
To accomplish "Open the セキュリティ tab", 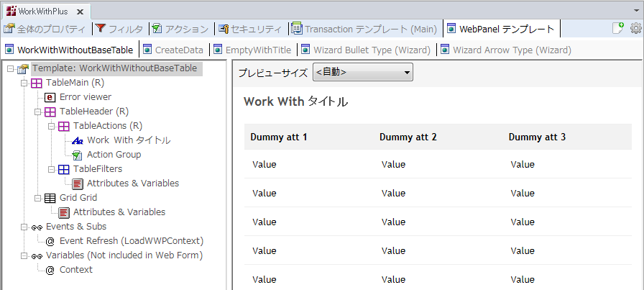I will click(250, 30).
